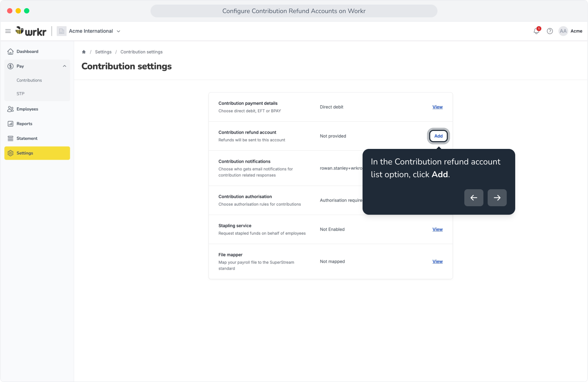Screen dimensions: 588x382
Task: Advance to the next tooltip step arrow
Action: pyautogui.click(x=497, y=198)
